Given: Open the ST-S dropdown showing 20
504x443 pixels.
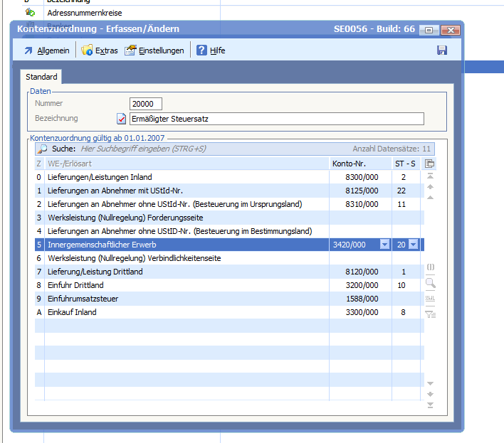Looking at the screenshot, I should coord(414,245).
